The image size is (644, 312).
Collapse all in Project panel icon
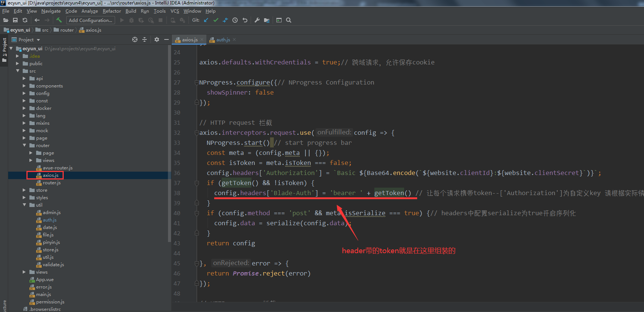145,39
